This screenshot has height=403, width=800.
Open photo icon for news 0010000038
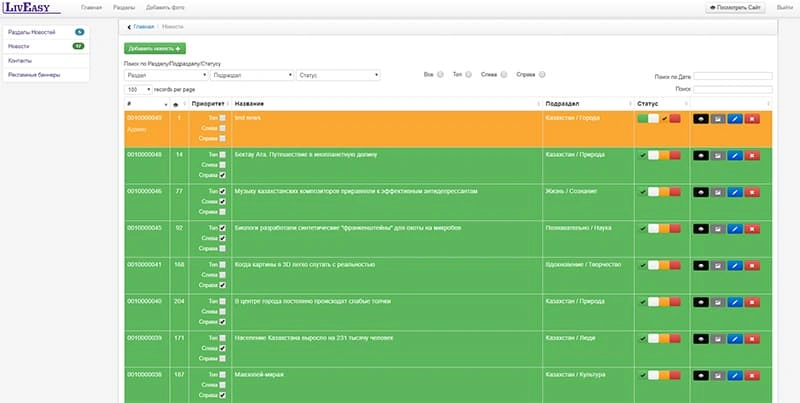tap(718, 376)
